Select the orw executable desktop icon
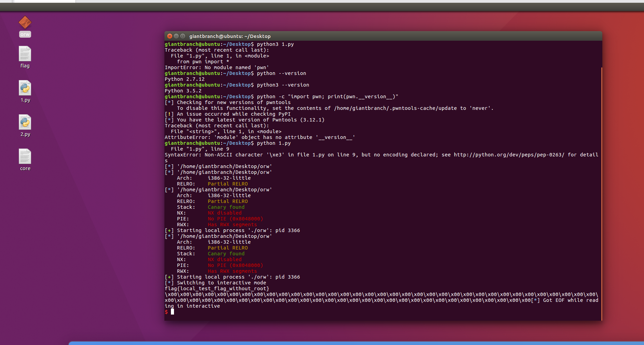The image size is (644, 345). click(25, 23)
